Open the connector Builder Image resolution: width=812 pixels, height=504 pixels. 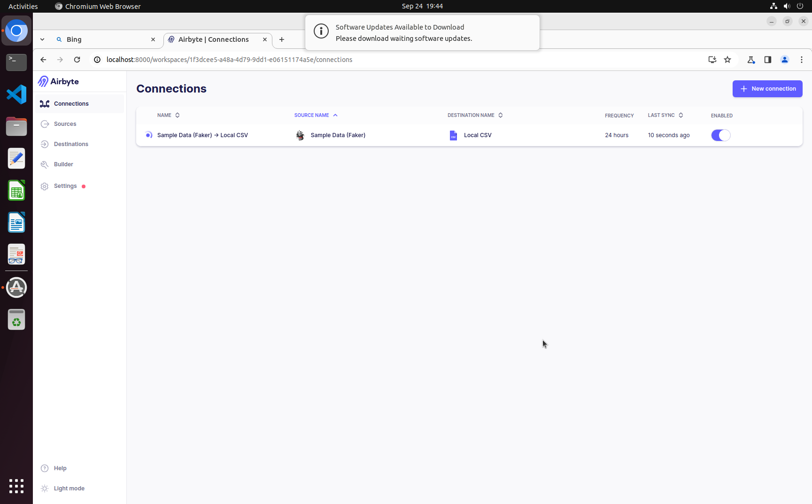79,164
